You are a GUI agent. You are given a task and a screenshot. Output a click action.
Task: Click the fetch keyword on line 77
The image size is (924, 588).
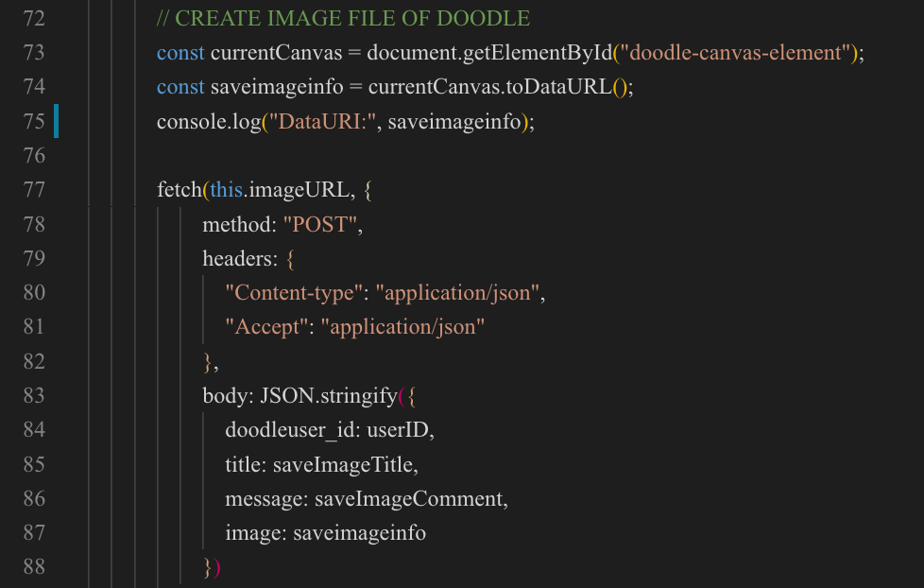point(180,190)
